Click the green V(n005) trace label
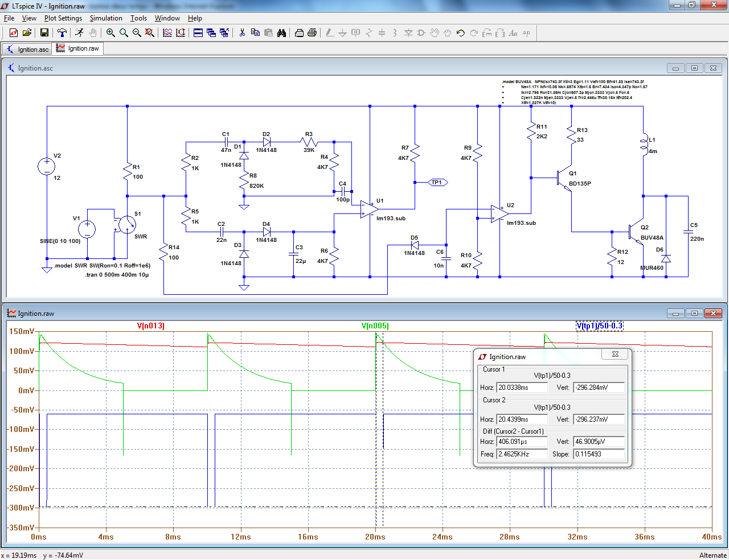 (375, 326)
